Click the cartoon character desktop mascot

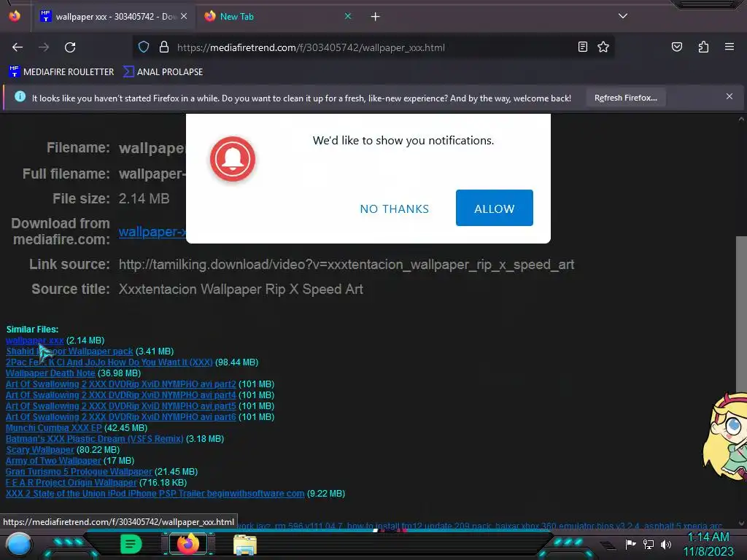point(725,436)
